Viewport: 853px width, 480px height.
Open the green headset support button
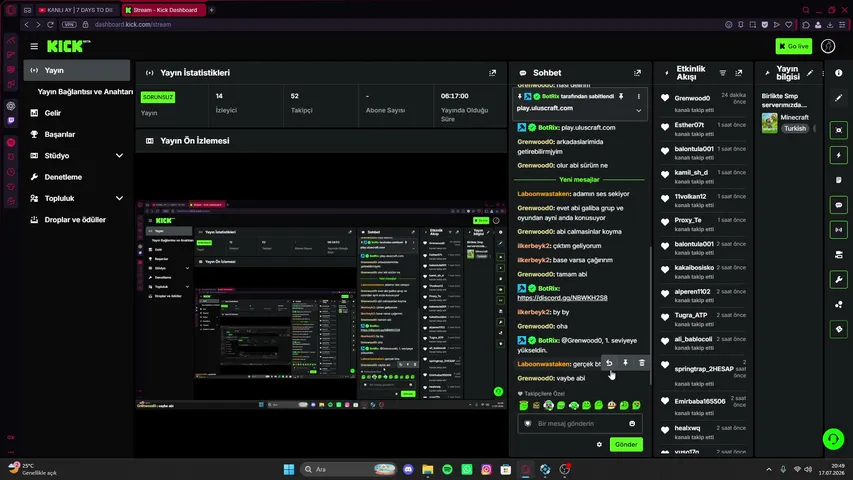[833, 439]
